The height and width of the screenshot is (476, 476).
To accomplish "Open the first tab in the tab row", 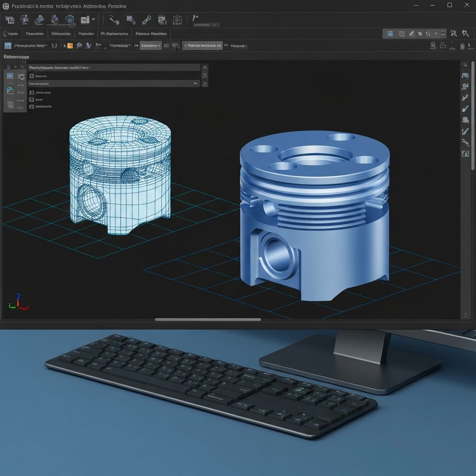I will click(11, 34).
